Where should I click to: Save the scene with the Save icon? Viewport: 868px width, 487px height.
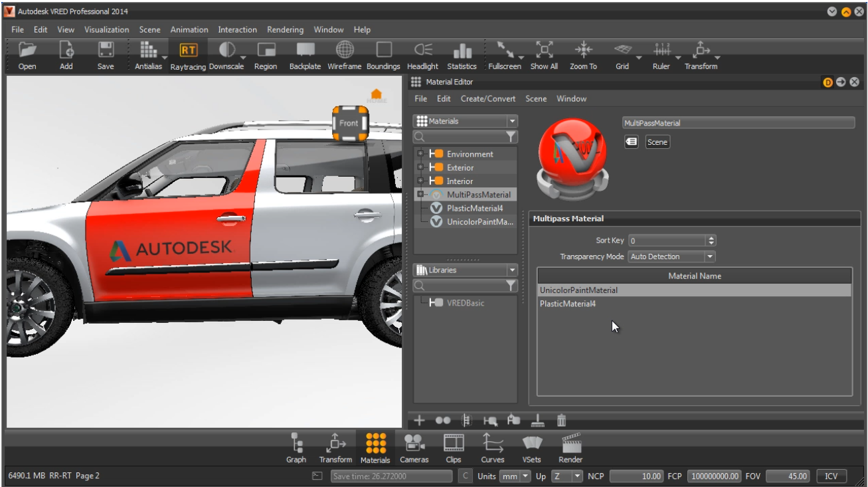tap(106, 50)
